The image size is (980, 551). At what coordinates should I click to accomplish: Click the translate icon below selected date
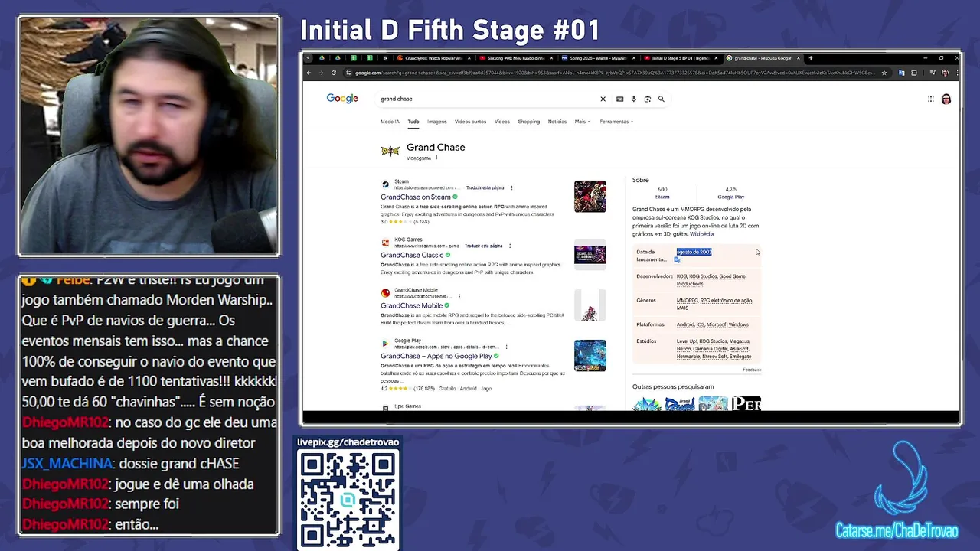point(677,260)
